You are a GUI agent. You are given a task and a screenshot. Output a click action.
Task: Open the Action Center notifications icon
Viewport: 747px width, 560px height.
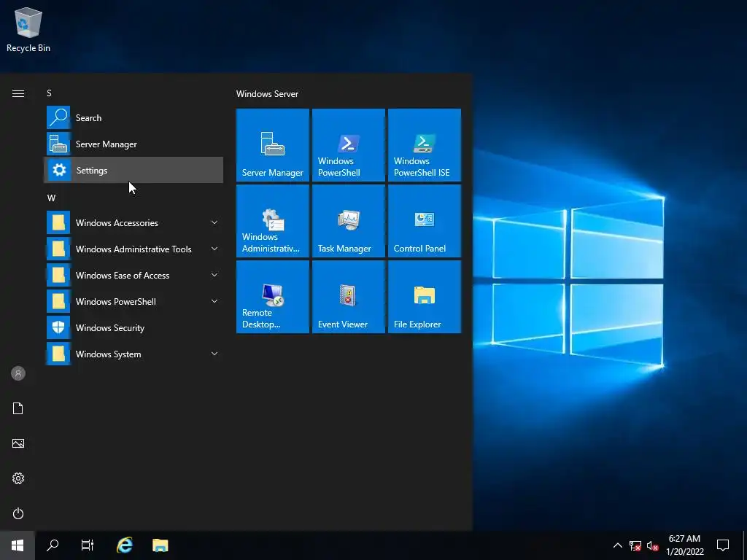(723, 545)
